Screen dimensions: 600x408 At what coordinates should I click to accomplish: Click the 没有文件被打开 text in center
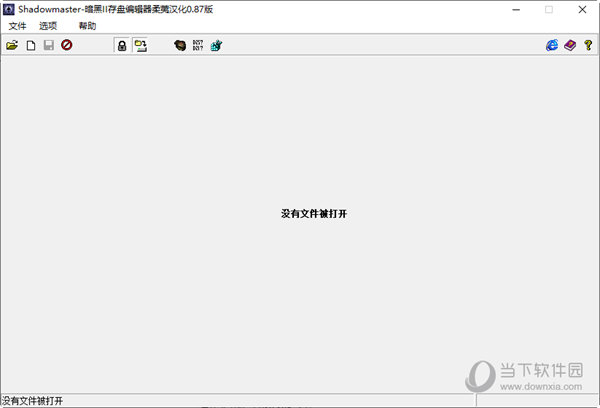(x=314, y=214)
